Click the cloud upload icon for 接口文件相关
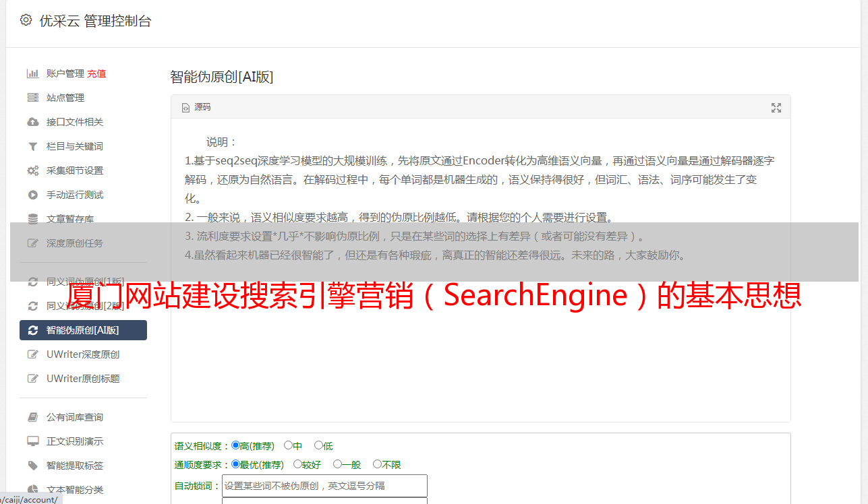Viewport: 868px width, 504px height. point(32,122)
